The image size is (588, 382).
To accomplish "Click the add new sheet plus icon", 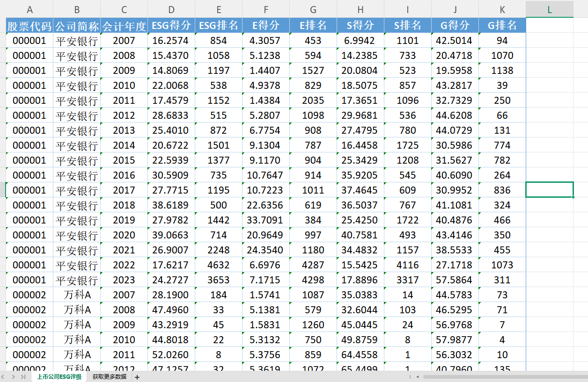I will point(137,377).
